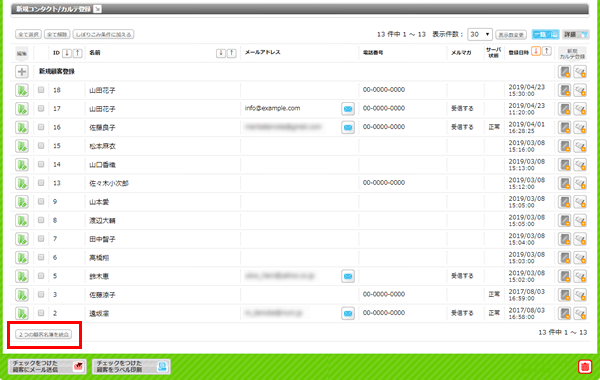The height and width of the screenshot is (380, 600).
Task: Tick the checkbox next to 松本麻衣
Action: (x=41, y=146)
